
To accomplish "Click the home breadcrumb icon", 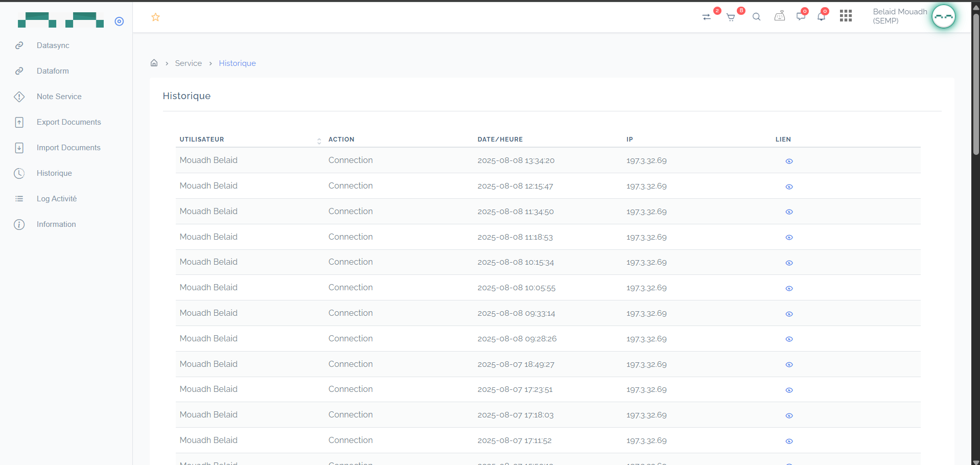I will 154,63.
